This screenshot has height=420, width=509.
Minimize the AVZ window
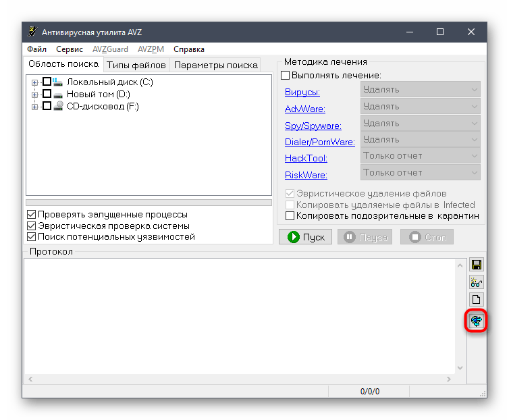pyautogui.click(x=410, y=32)
